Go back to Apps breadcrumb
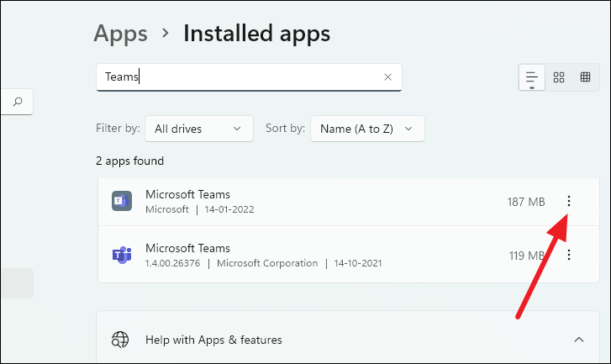The image size is (611, 364). 120,34
